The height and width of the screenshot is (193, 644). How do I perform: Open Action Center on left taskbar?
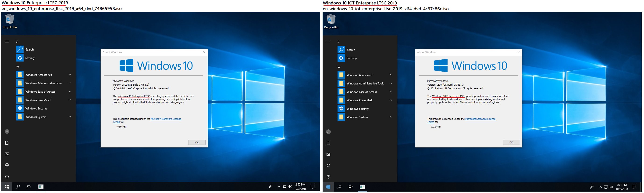pyautogui.click(x=313, y=187)
